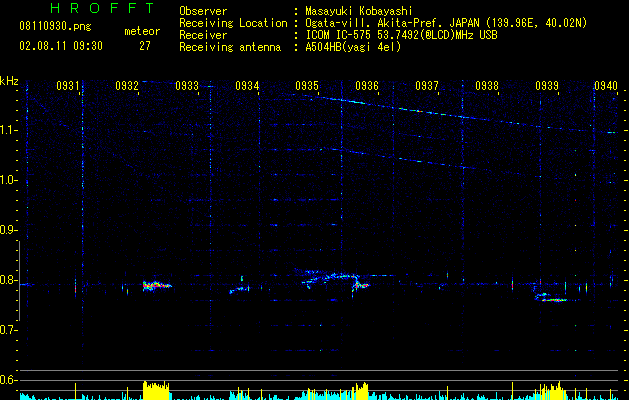
Task: Click the 0939 time marker
Action: (547, 86)
